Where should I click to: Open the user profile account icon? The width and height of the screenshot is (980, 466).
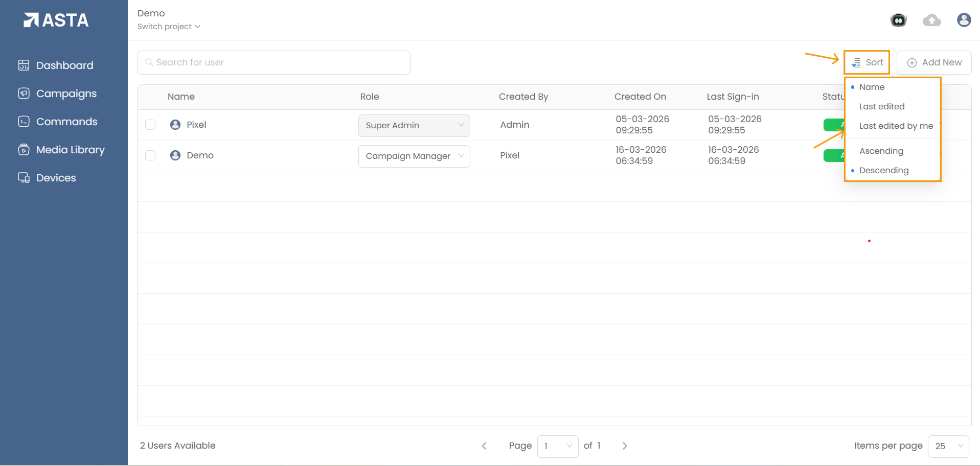coord(964,20)
